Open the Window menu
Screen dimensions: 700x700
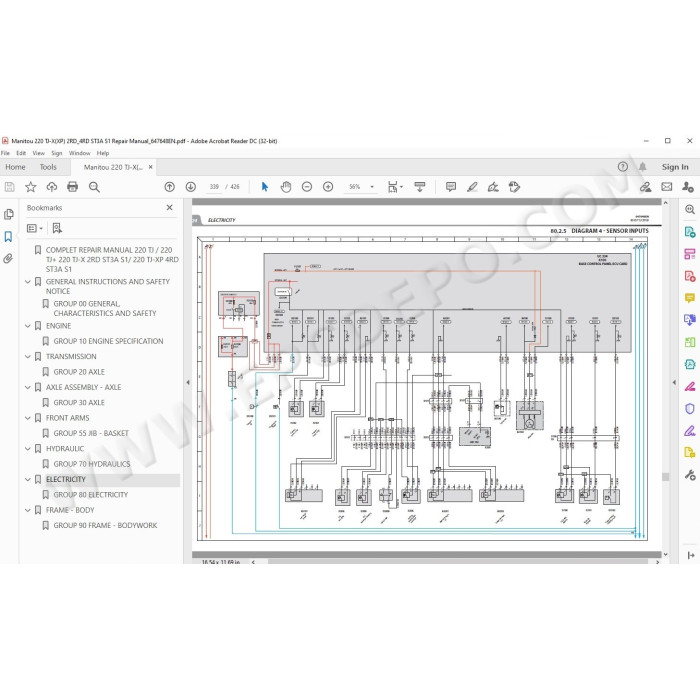[x=79, y=153]
